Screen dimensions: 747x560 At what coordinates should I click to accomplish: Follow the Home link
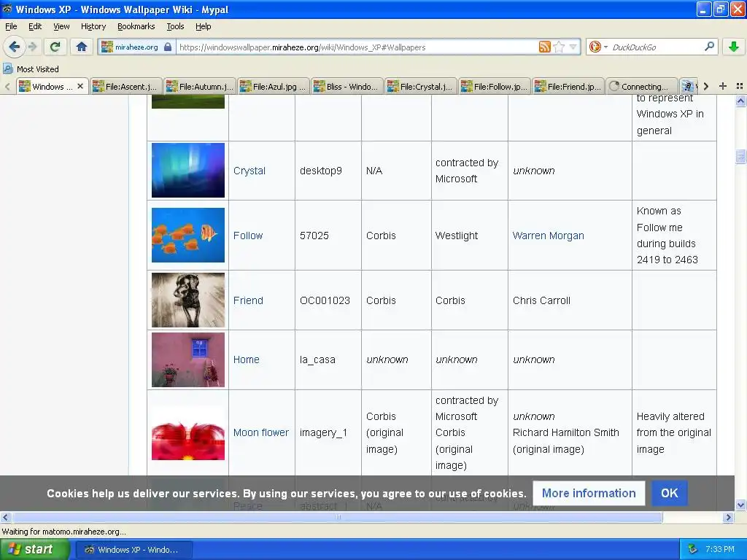[247, 359]
